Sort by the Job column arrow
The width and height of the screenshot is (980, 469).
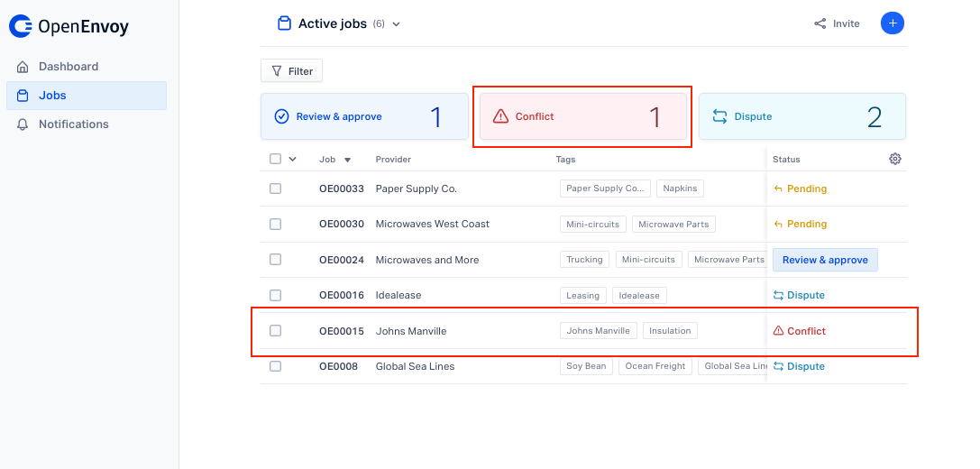347,160
